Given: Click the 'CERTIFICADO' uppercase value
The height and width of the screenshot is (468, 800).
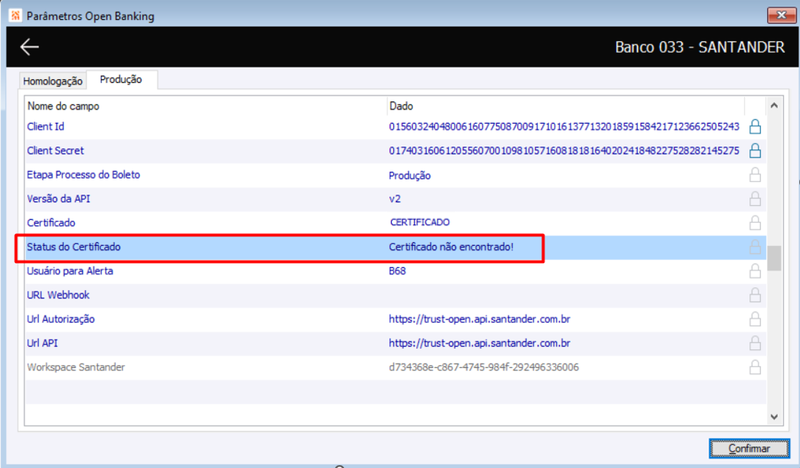Looking at the screenshot, I should tap(419, 223).
